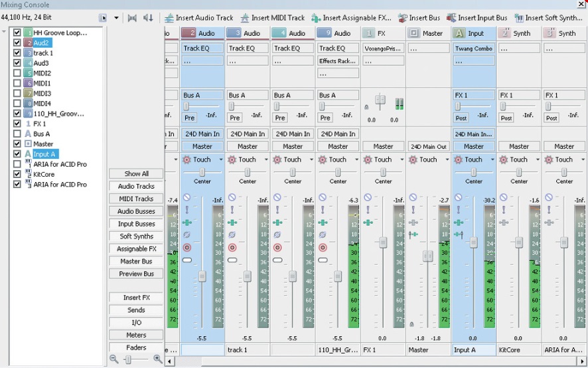Show only Audio Tracks in the mixer
Image resolution: width=588 pixels, height=368 pixels.
click(136, 187)
